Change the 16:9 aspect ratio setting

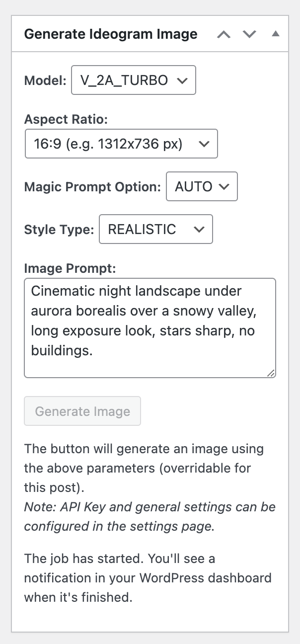point(121,144)
